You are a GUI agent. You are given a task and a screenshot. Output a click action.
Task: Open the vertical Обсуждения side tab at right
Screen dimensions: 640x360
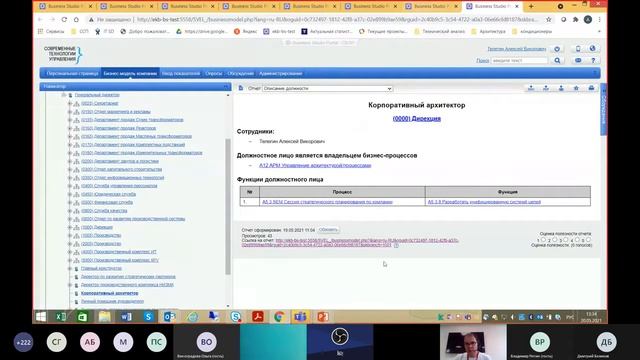tap(604, 109)
